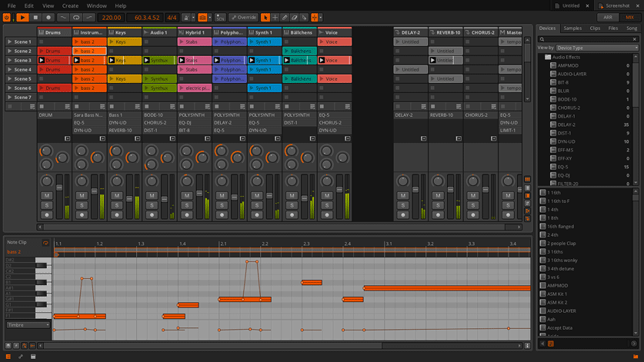Select the Pen tool
Viewport: 644px width, 362px height.
coord(285,18)
